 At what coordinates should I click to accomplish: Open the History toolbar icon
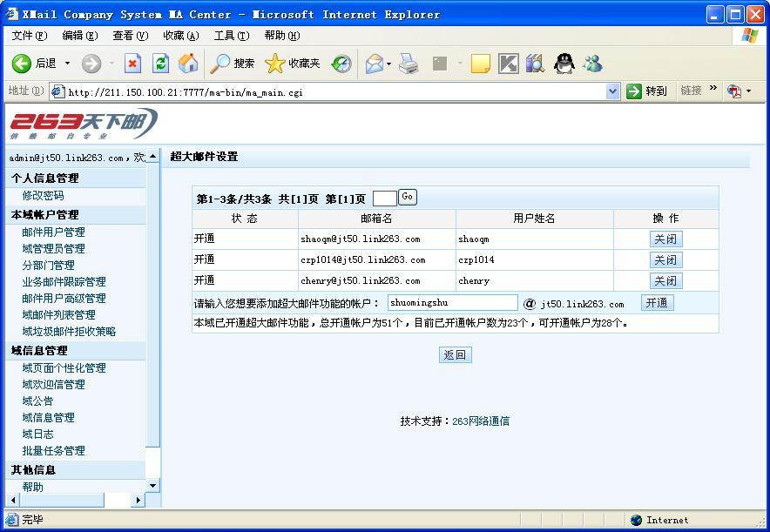coord(341,64)
